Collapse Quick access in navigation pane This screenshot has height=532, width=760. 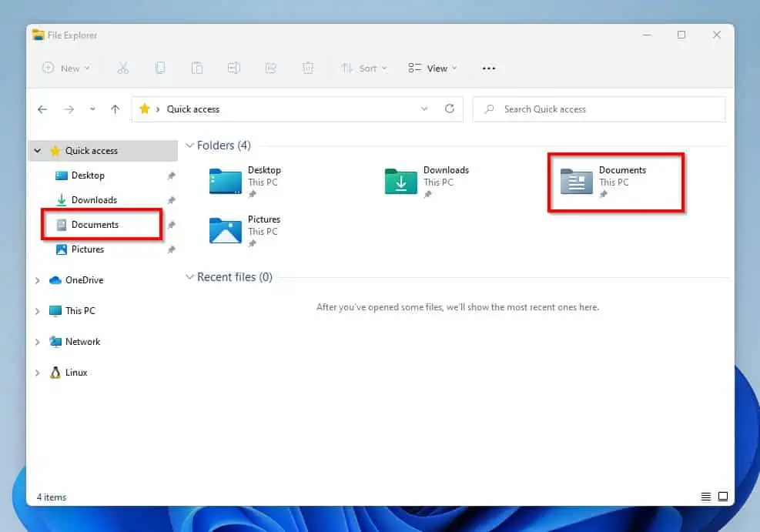(x=37, y=151)
